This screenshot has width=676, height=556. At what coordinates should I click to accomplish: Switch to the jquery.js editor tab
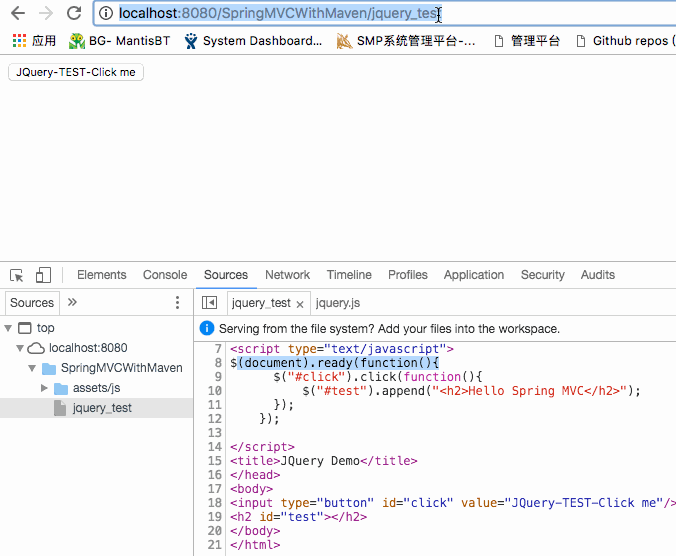338,303
